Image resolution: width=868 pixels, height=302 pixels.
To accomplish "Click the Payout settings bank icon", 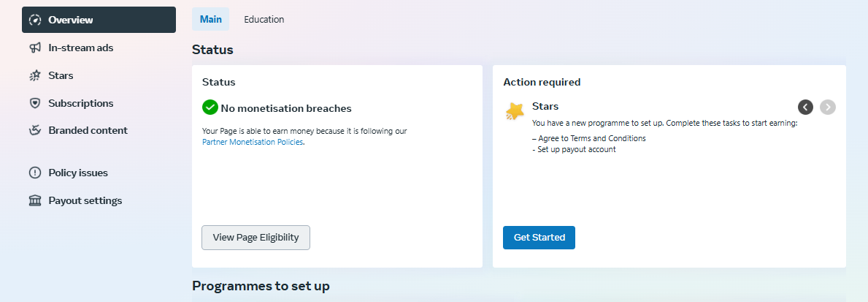I will coord(35,200).
